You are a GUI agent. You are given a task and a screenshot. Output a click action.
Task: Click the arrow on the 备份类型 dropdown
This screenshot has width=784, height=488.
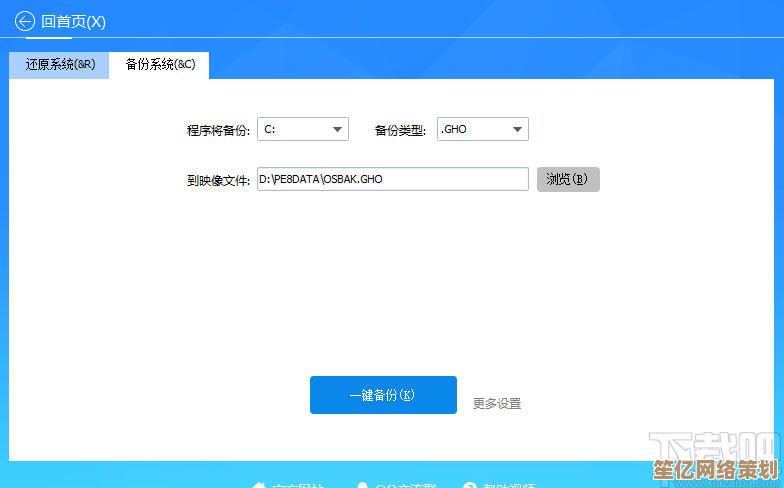[x=517, y=129]
